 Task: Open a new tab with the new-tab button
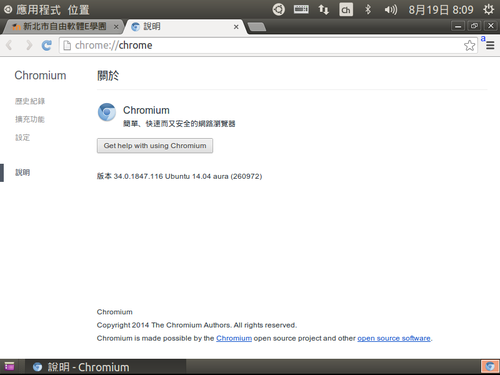tap(257, 27)
